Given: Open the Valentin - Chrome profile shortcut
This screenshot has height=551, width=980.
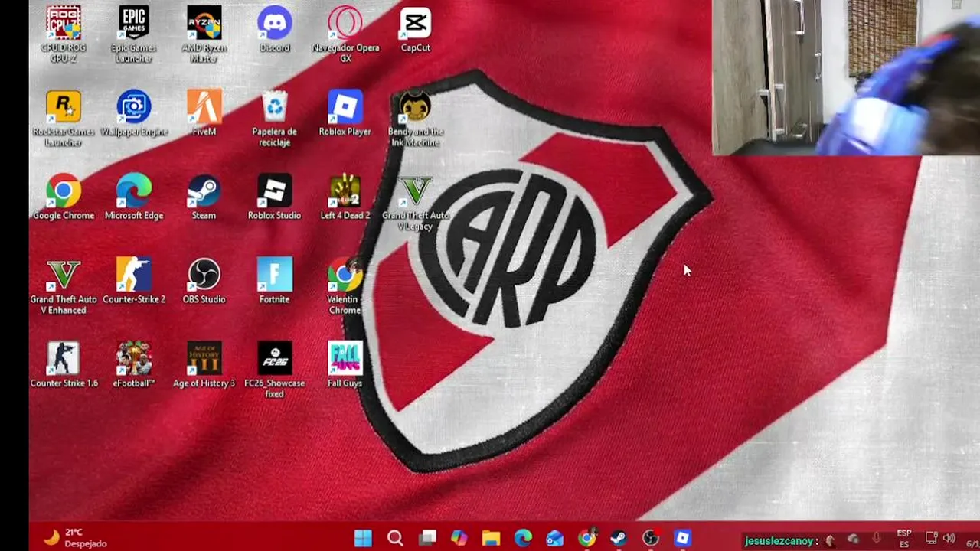Looking at the screenshot, I should 345,287.
